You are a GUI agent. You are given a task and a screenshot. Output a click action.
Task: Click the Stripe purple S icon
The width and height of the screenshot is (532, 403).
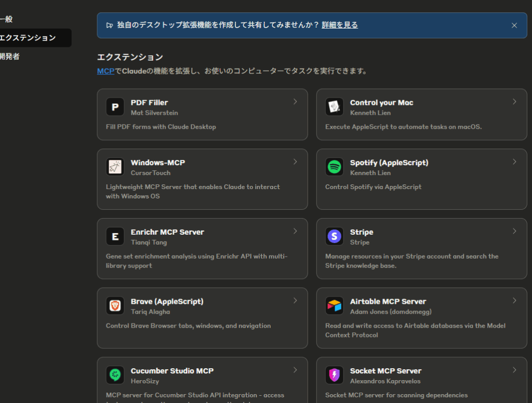[x=334, y=236]
